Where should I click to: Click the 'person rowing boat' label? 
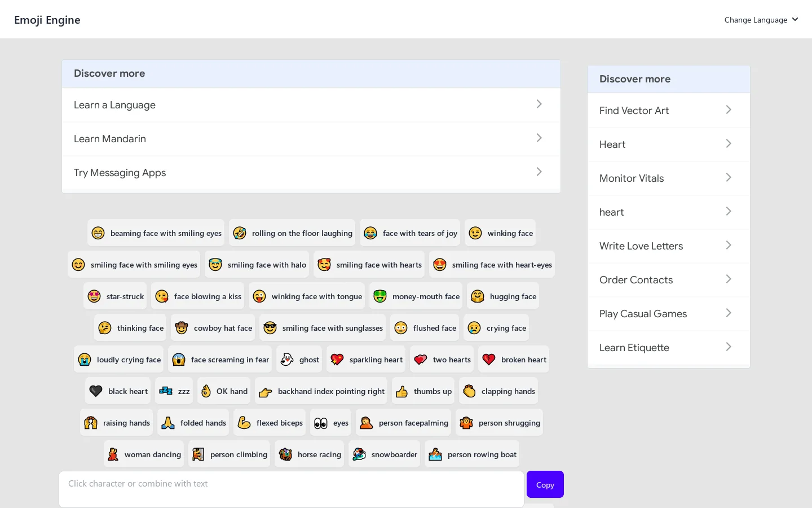pos(482,454)
